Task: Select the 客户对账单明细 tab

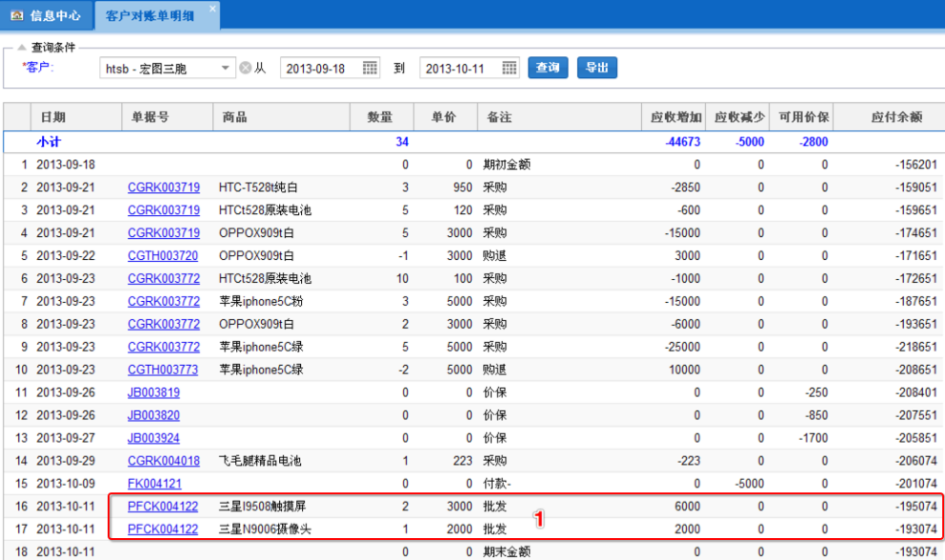Action: (x=151, y=14)
